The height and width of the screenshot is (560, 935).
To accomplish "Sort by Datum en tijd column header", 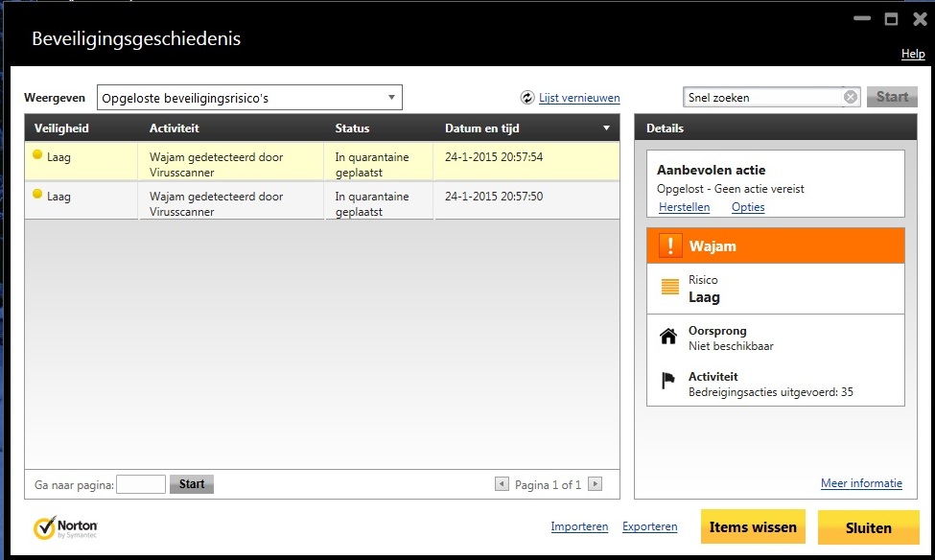I will pyautogui.click(x=481, y=128).
